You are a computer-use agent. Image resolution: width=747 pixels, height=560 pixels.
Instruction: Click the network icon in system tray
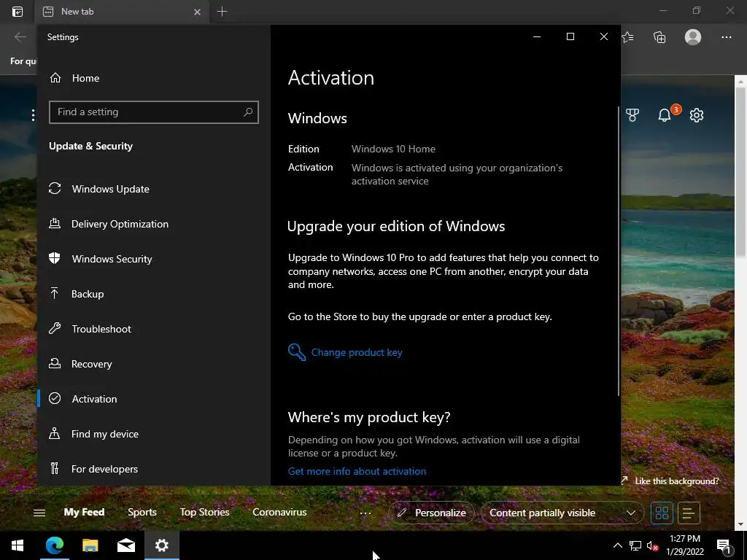point(635,545)
